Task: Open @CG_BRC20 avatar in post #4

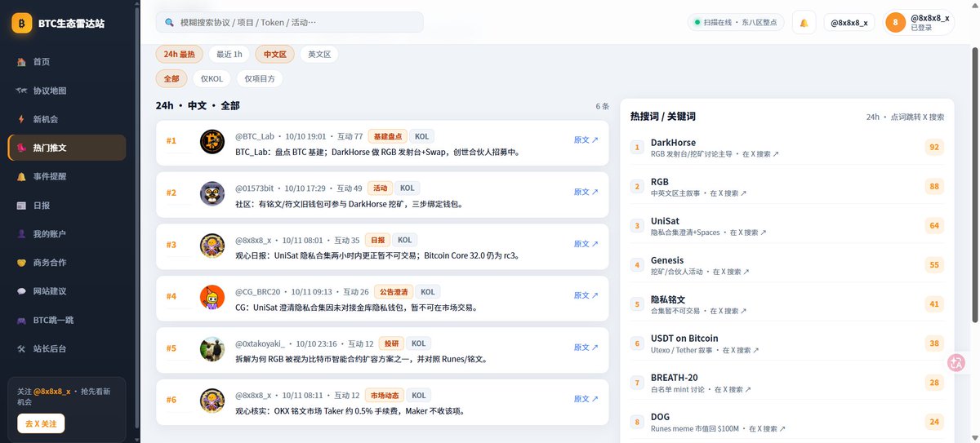Action: (212, 297)
